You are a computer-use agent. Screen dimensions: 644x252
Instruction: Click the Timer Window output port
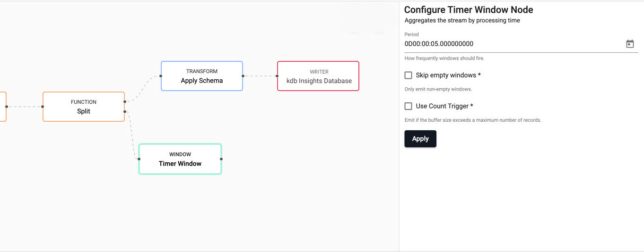221,159
